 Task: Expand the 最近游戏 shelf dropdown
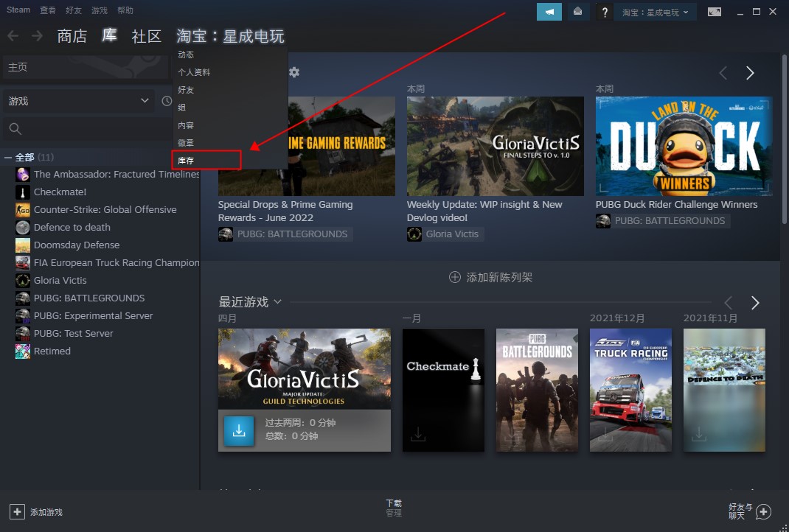click(x=278, y=301)
